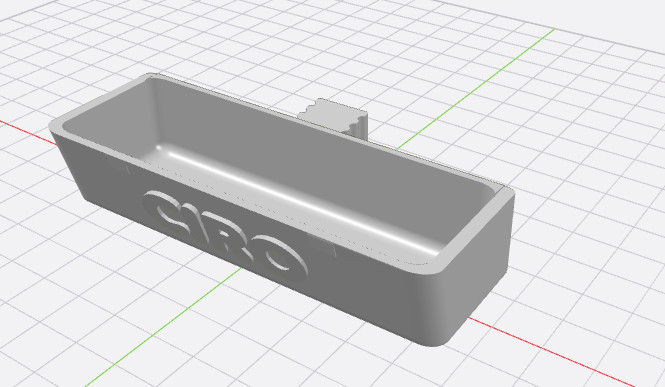This screenshot has width=665, height=387.
Task: Select the embossed CIRO text on the tray
Action: tap(226, 235)
